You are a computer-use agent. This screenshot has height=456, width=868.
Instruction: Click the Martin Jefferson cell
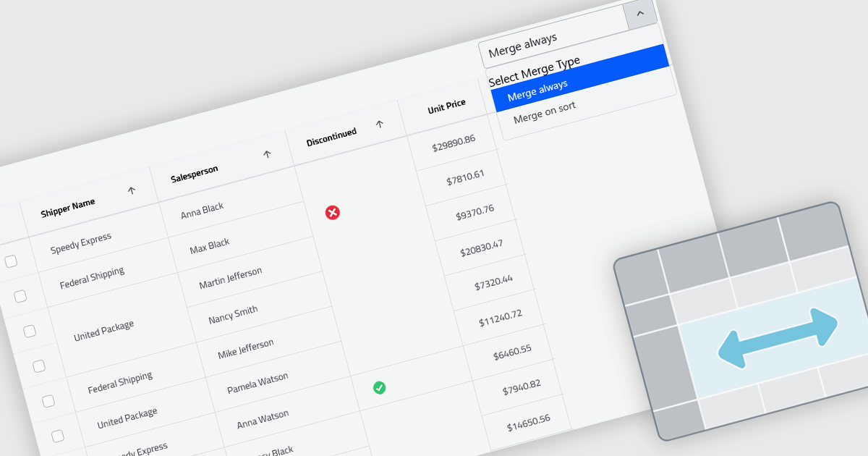point(231,279)
